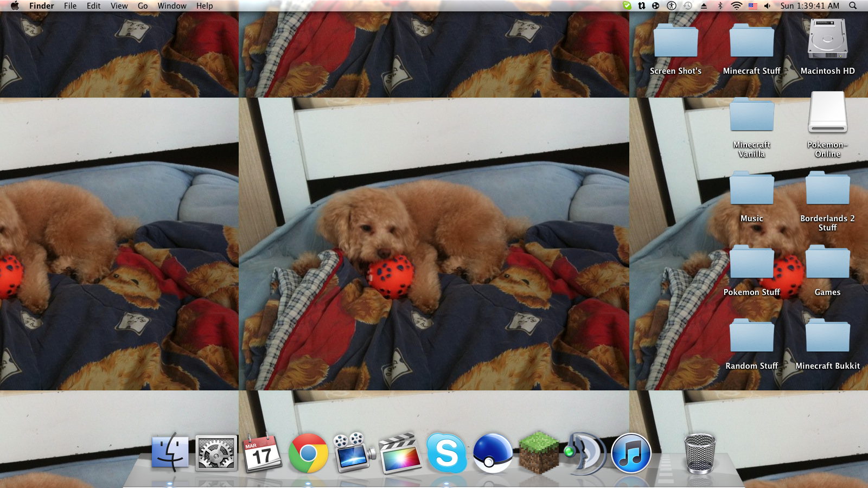868x488 pixels.
Task: Open the Time Machine menu icon
Action: coord(687,5)
